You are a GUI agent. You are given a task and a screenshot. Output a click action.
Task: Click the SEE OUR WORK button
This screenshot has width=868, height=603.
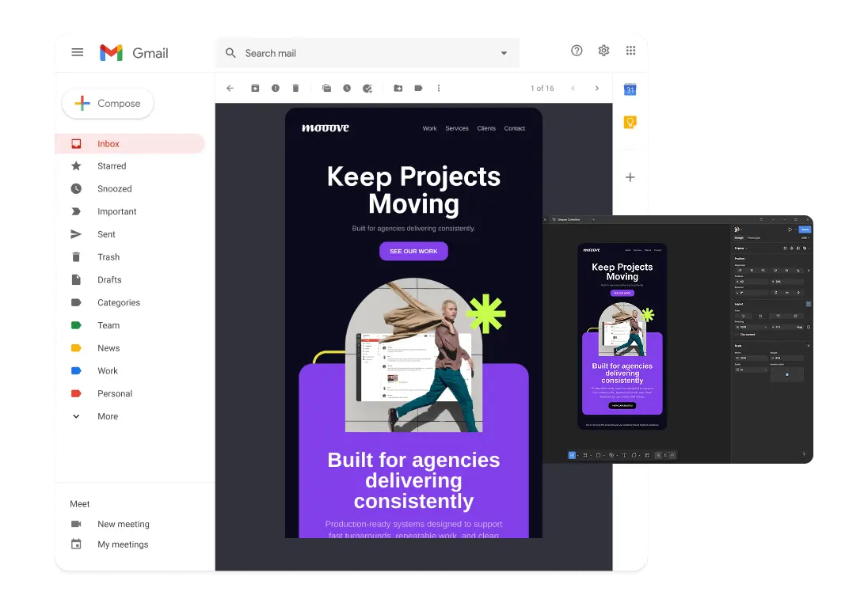click(413, 251)
